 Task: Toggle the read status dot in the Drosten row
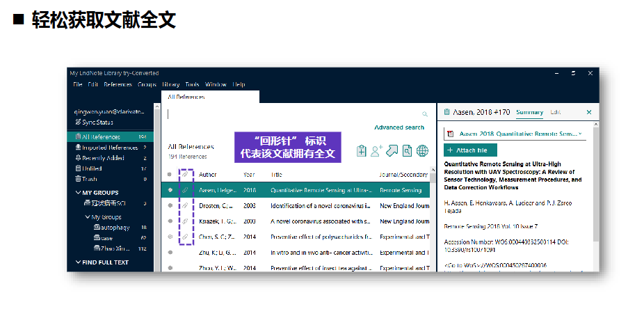(170, 205)
